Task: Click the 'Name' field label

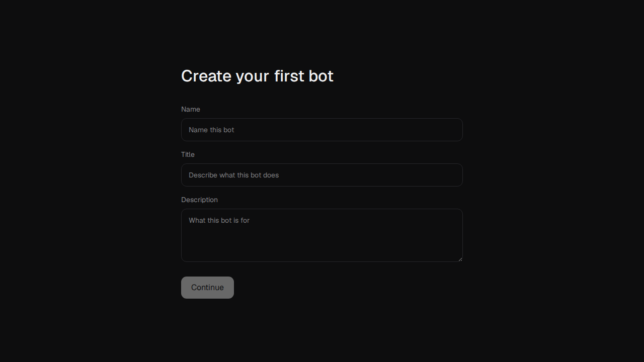Action: 191,109
